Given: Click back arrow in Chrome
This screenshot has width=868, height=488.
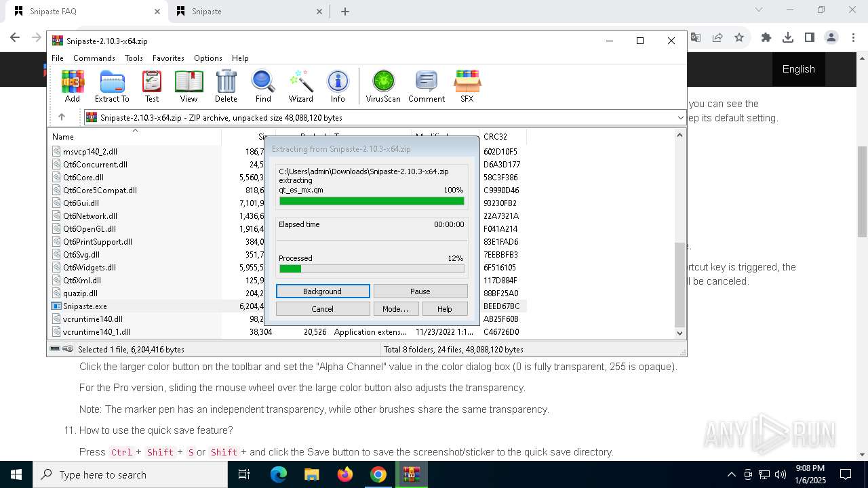Looking at the screenshot, I should point(15,37).
